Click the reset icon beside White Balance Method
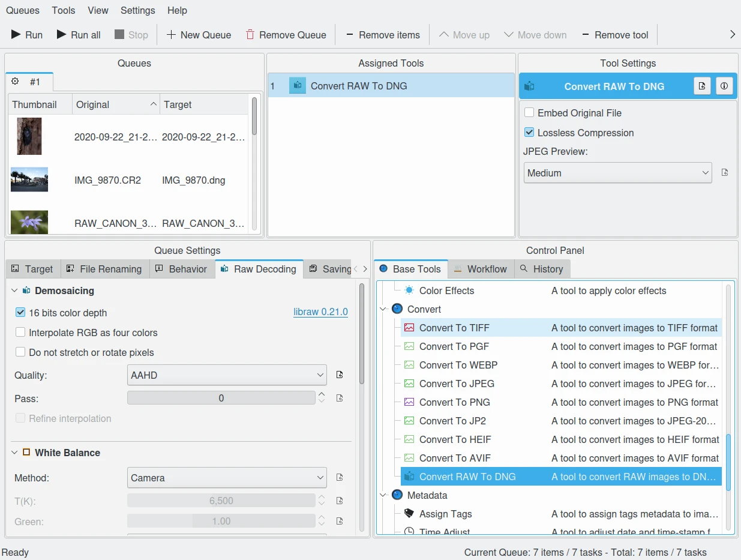The height and width of the screenshot is (560, 741). (x=340, y=478)
